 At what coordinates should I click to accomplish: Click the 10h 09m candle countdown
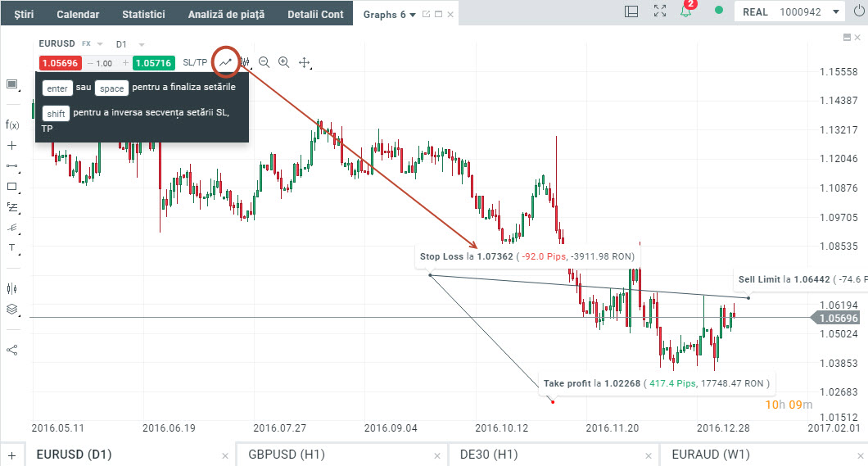pyautogui.click(x=789, y=405)
